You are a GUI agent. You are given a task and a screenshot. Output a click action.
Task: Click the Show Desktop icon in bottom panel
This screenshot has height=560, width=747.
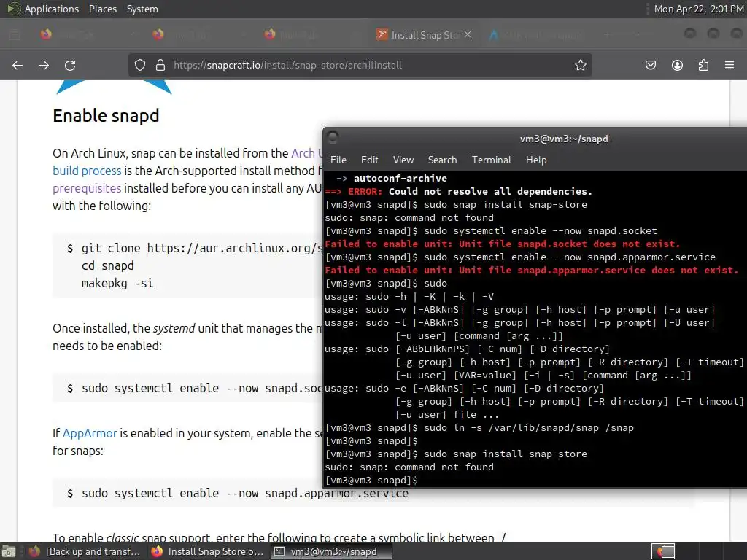[9, 552]
